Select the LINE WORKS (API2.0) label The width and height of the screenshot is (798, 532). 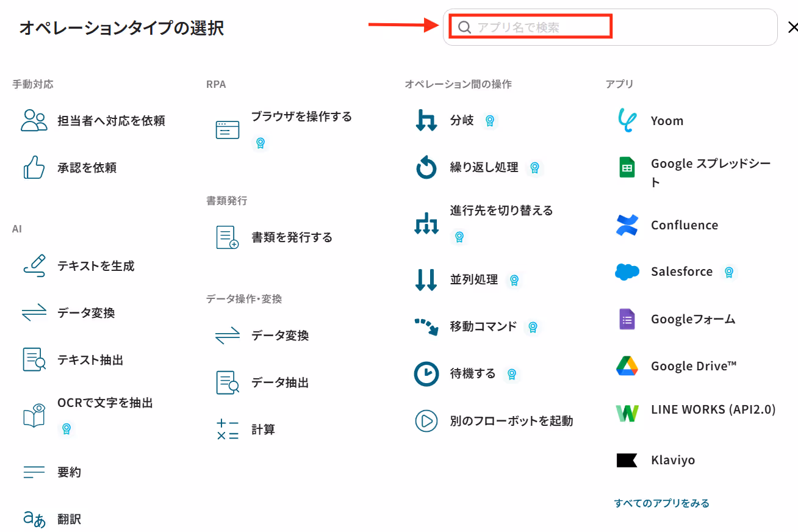coord(713,409)
